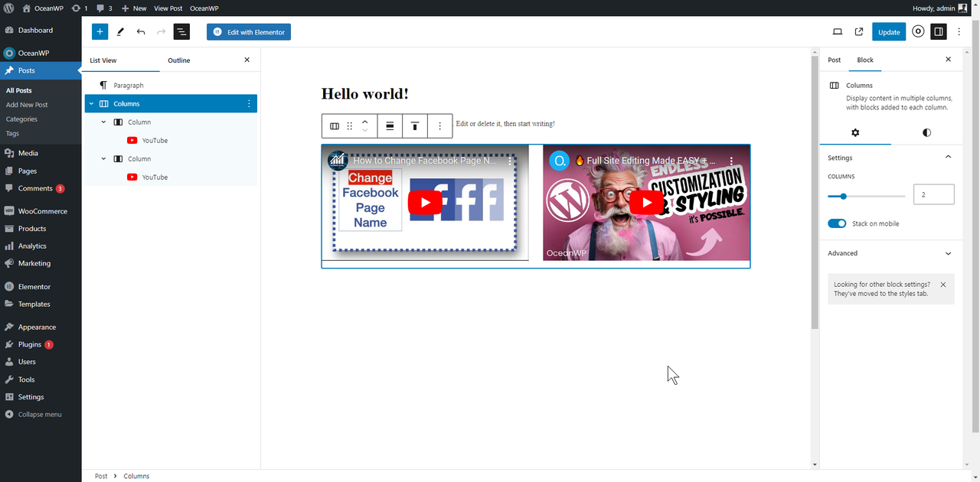Viewport: 980px width, 482px height.
Task: Select the Tools pencil icon
Action: pos(120,31)
